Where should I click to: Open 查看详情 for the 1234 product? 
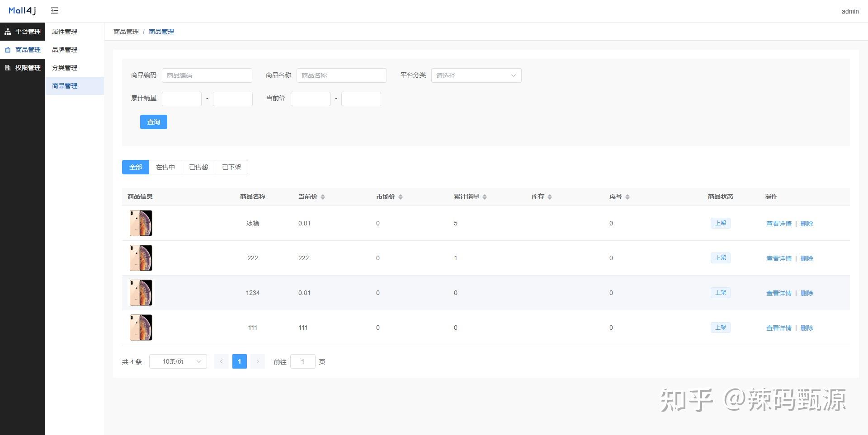click(778, 293)
